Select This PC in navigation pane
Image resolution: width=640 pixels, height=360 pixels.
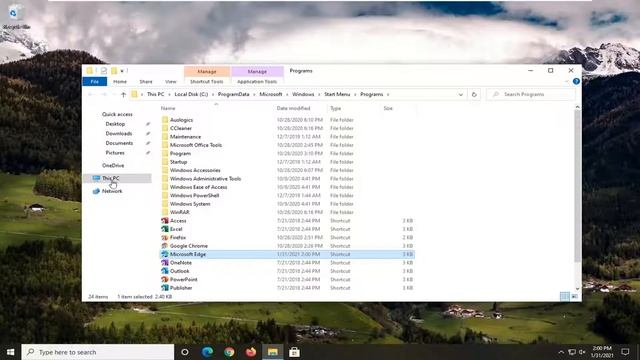[x=117, y=178]
